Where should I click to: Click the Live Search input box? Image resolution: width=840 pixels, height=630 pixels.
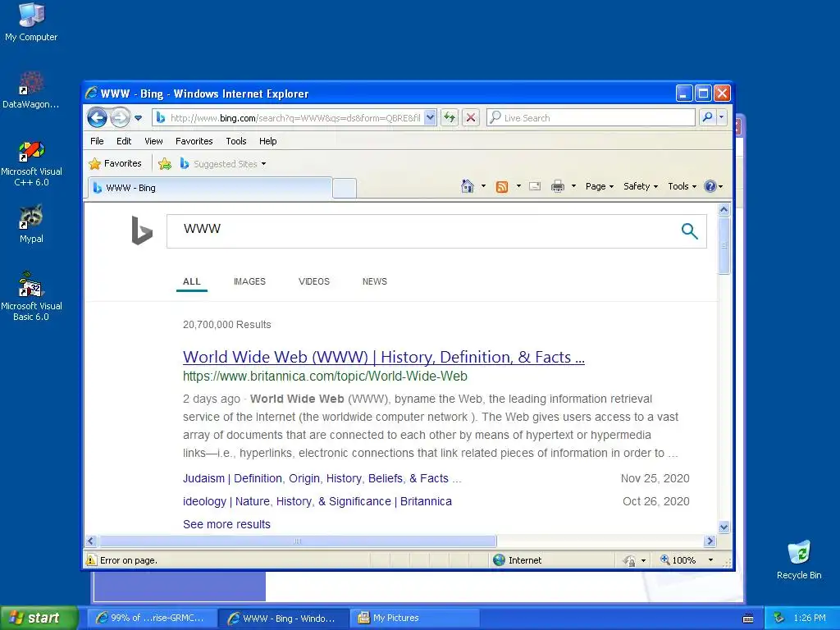coord(591,118)
